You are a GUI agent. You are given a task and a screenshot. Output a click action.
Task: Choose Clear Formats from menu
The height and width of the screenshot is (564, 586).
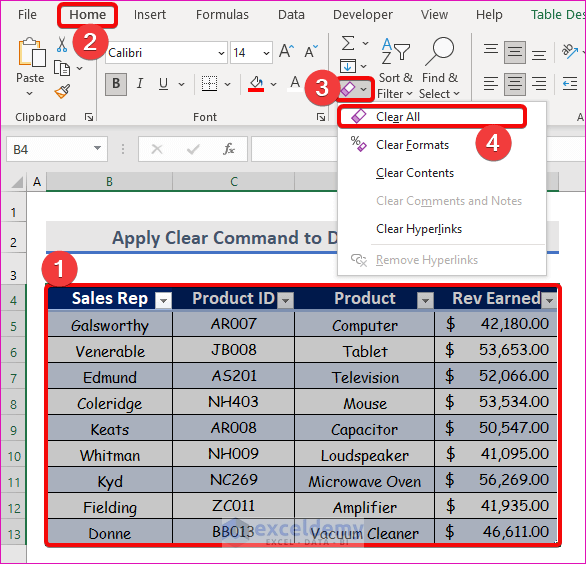point(442,145)
